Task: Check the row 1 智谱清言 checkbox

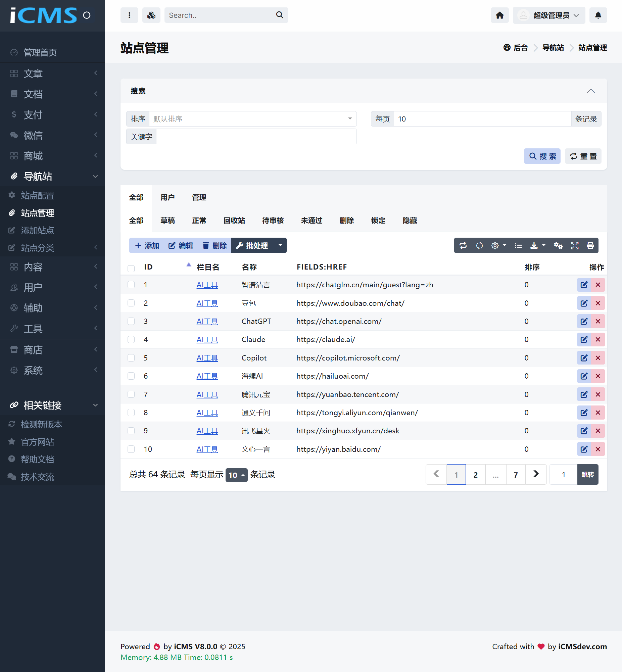Action: click(131, 285)
